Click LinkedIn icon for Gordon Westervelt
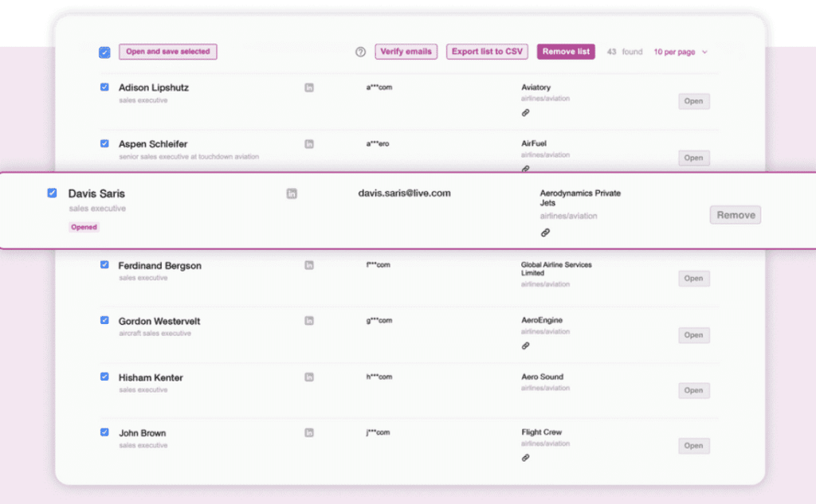 point(309,321)
